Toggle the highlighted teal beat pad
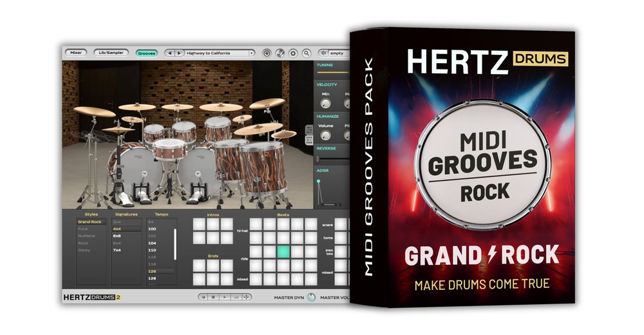This screenshot has width=644, height=335. (283, 251)
